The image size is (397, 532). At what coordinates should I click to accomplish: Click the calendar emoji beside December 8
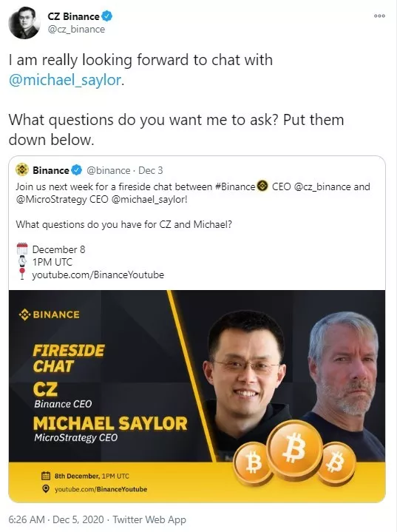pos(22,249)
